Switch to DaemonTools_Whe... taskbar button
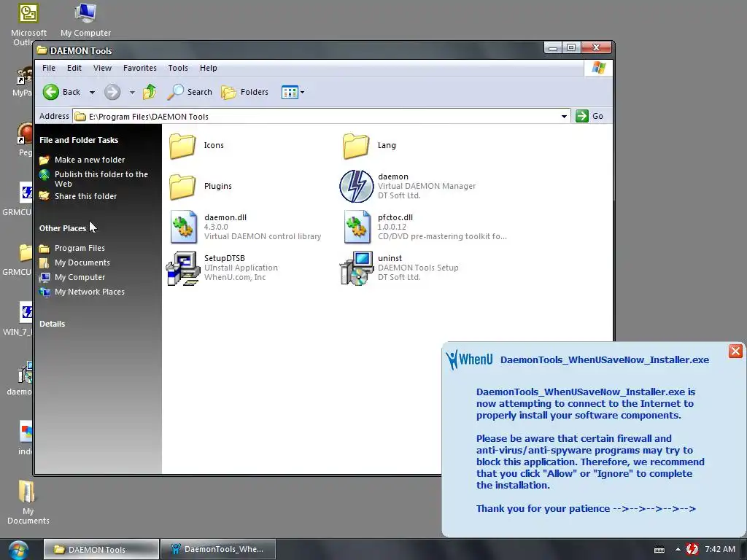The image size is (747, 560). pyautogui.click(x=217, y=550)
